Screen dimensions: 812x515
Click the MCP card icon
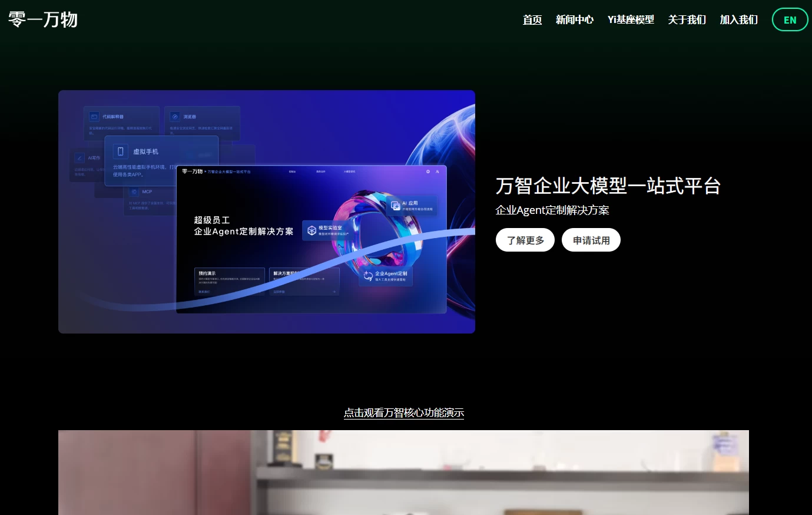134,192
